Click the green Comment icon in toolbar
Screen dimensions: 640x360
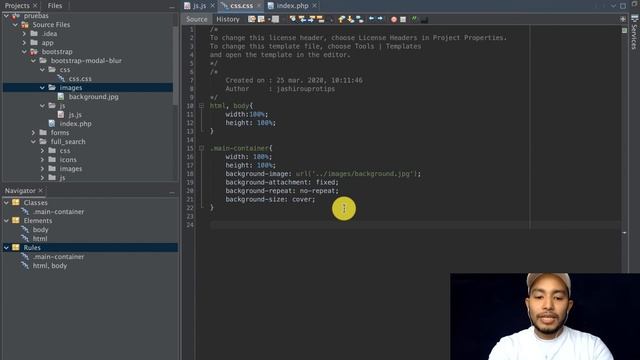pos(414,19)
